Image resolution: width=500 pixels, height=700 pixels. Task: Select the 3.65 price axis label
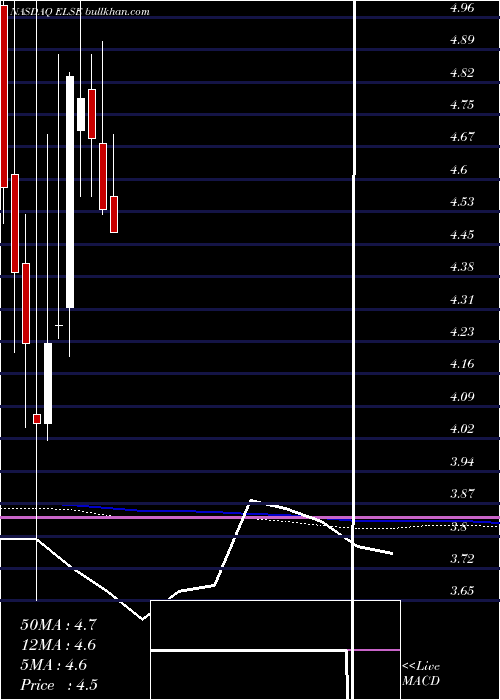[462, 591]
